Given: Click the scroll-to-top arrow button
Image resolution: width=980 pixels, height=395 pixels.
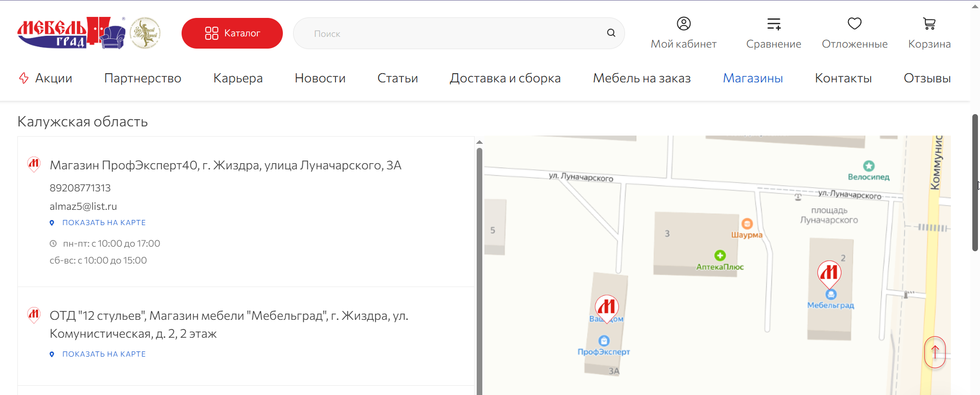Looking at the screenshot, I should (935, 352).
